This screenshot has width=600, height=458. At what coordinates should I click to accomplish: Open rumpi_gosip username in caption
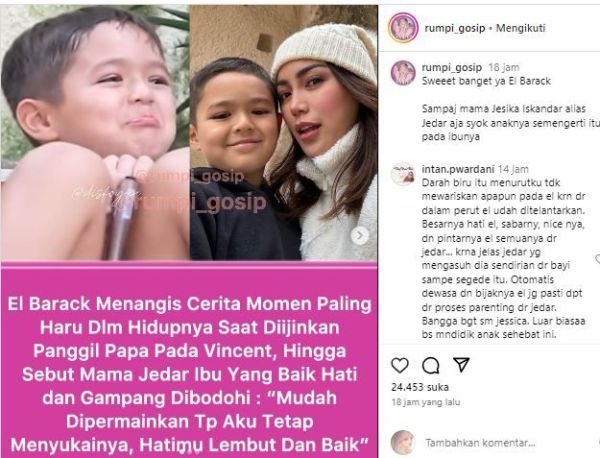[452, 68]
